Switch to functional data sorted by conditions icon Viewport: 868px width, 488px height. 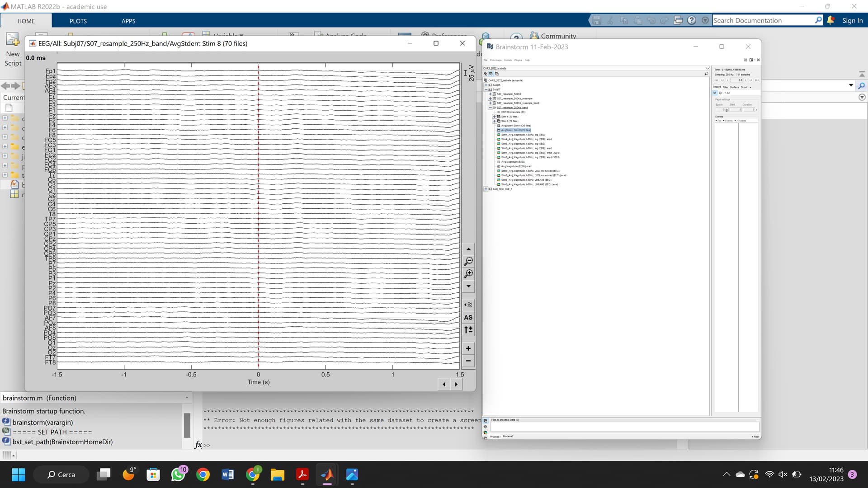pos(496,74)
